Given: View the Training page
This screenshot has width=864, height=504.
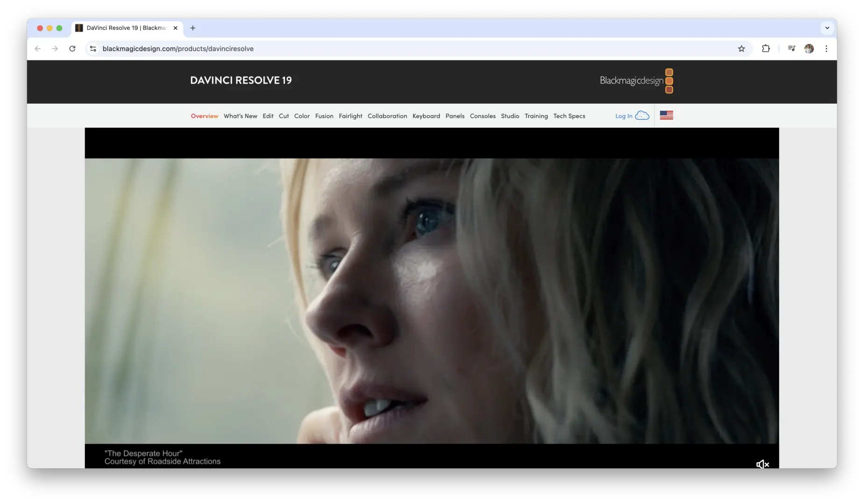Looking at the screenshot, I should 536,116.
